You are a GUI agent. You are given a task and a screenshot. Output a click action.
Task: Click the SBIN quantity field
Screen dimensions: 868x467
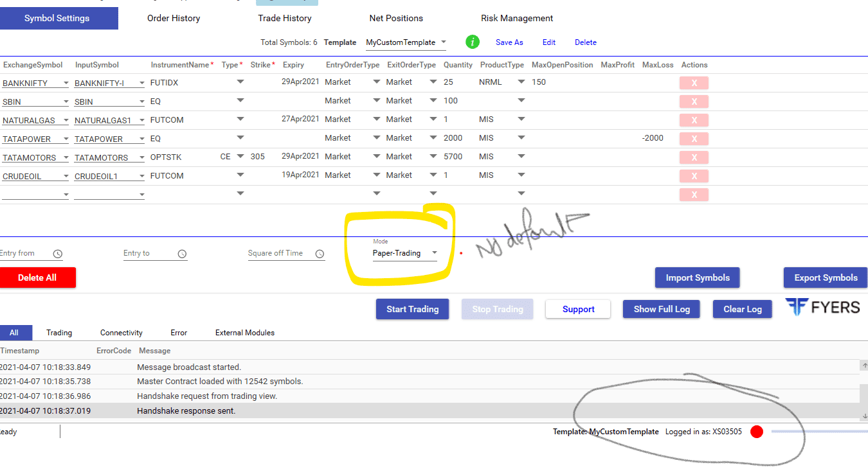coord(458,101)
